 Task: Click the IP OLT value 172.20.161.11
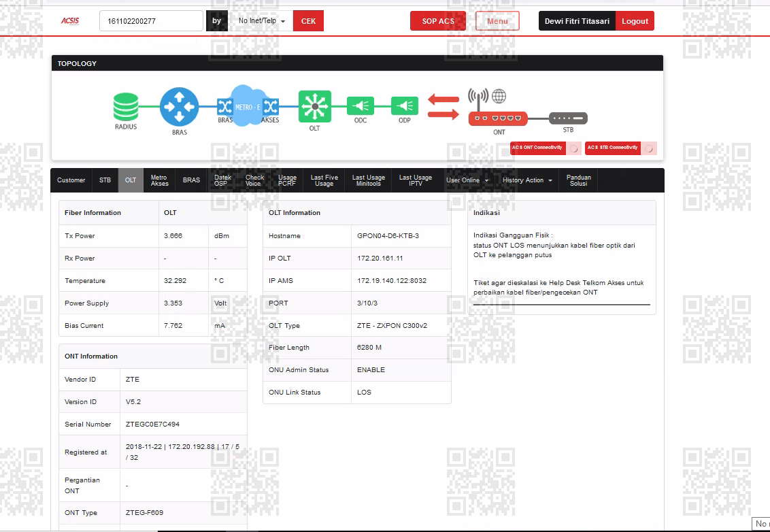pyautogui.click(x=380, y=259)
